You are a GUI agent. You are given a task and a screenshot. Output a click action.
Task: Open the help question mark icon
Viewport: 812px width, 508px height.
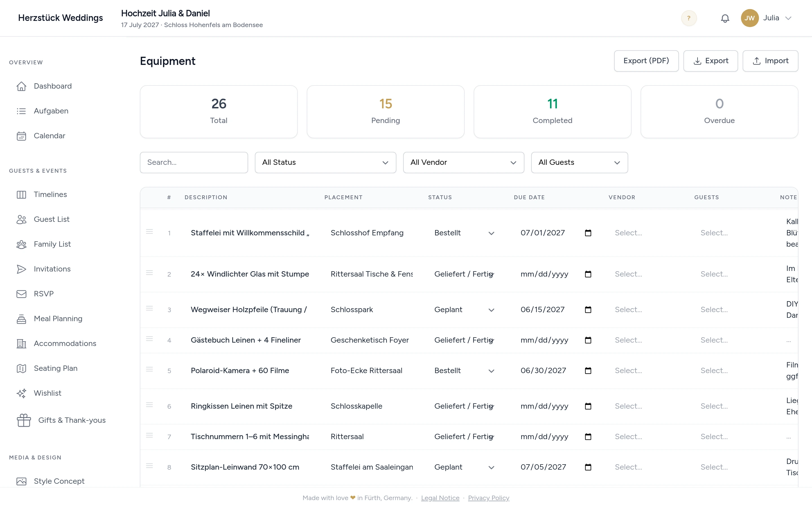689,18
